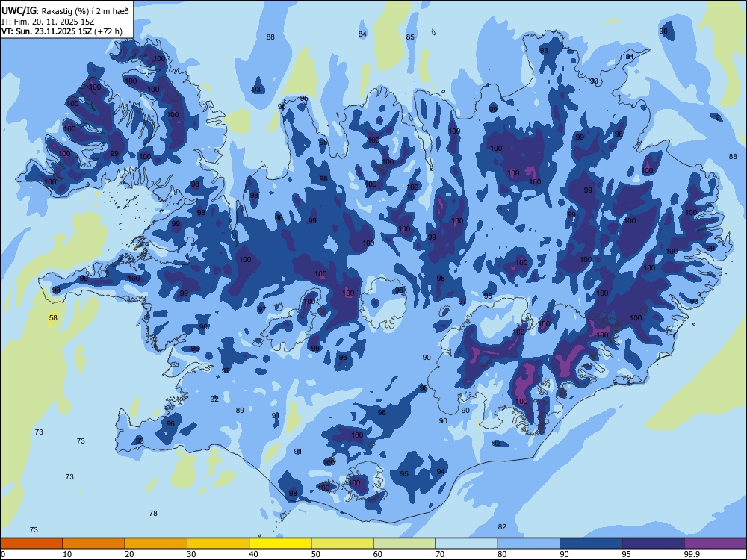Click the 20–30% legend color swatch
The height and width of the screenshot is (560, 747).
tap(156, 544)
